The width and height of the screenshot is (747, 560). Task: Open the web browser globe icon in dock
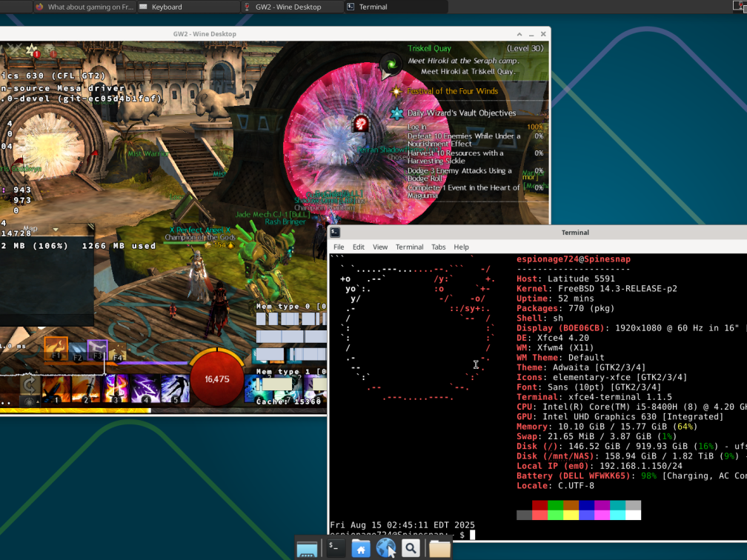point(386,548)
